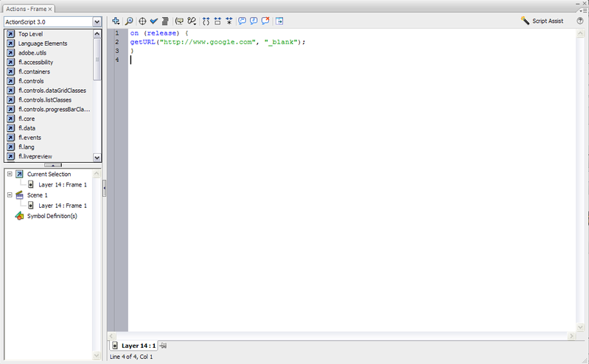Open the fl.accessibility package
589x364 pixels.
click(x=35, y=62)
